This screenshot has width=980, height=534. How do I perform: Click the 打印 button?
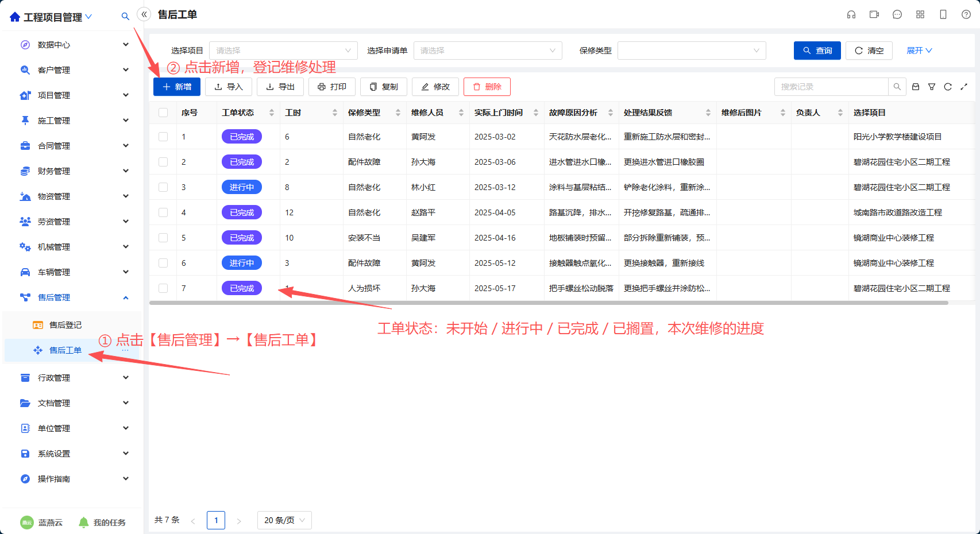pyautogui.click(x=332, y=87)
